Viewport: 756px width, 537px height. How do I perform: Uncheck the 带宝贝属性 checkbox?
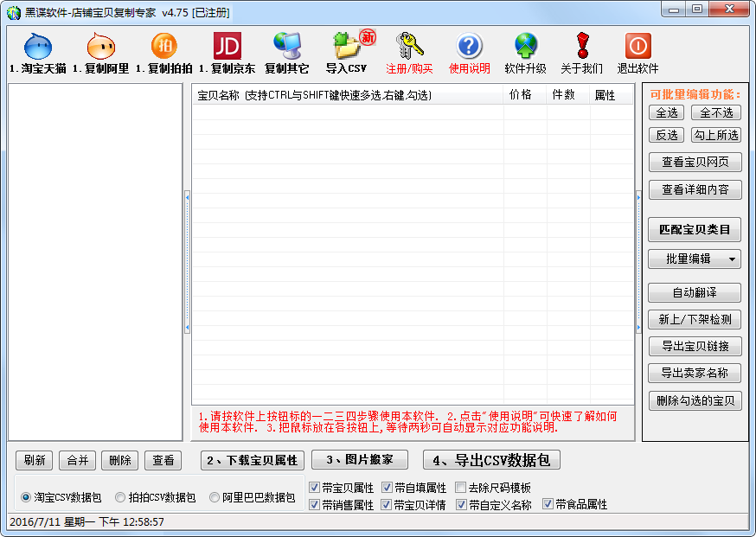click(x=314, y=488)
